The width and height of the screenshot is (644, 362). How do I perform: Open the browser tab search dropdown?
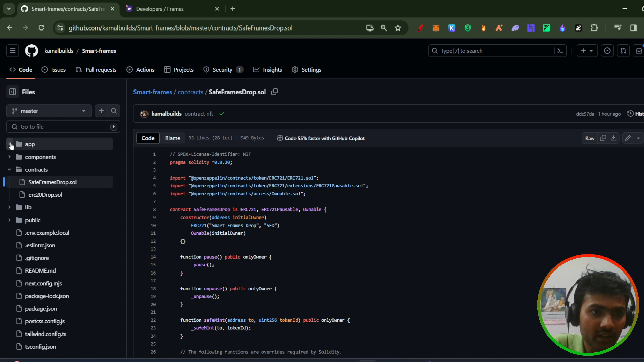coord(9,9)
